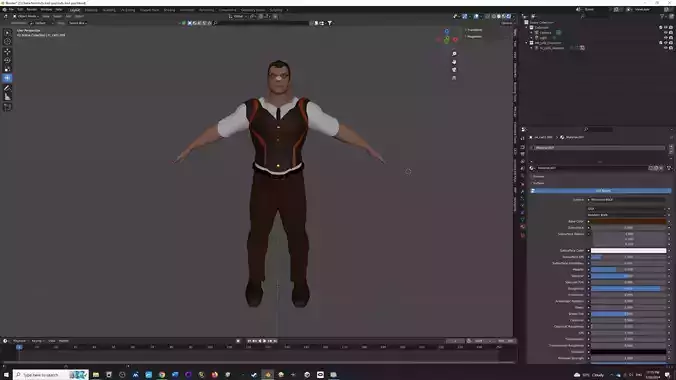The image size is (676, 380).
Task: Open the Output properties tab icon
Action: (523, 154)
